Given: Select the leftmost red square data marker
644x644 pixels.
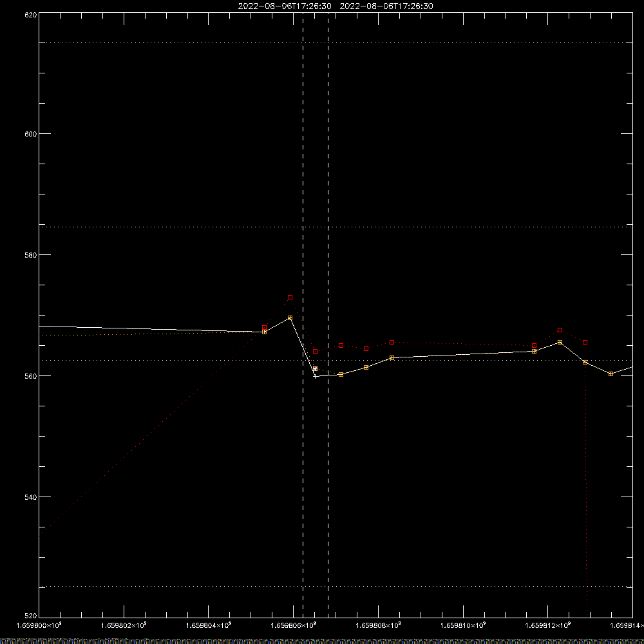Looking at the screenshot, I should pyautogui.click(x=265, y=328).
